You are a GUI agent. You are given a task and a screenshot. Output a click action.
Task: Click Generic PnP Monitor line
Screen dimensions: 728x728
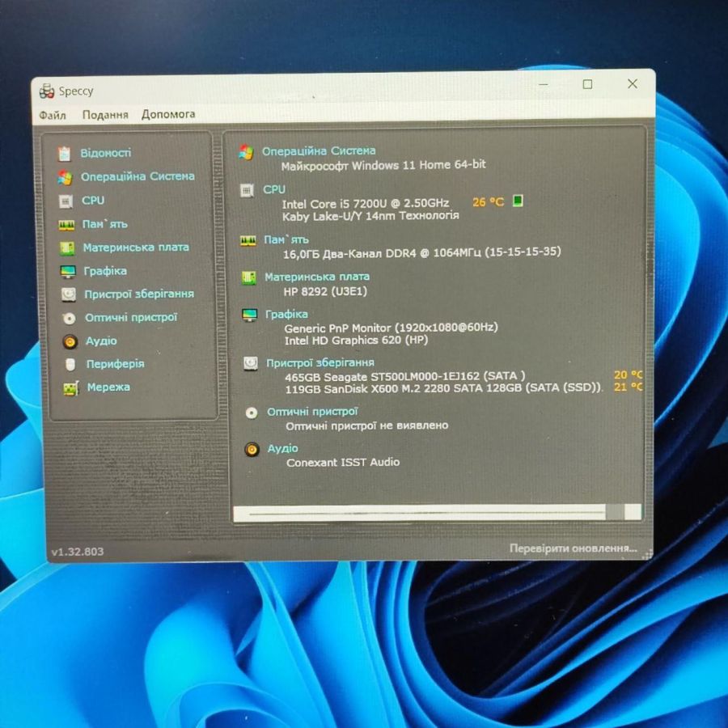(391, 328)
